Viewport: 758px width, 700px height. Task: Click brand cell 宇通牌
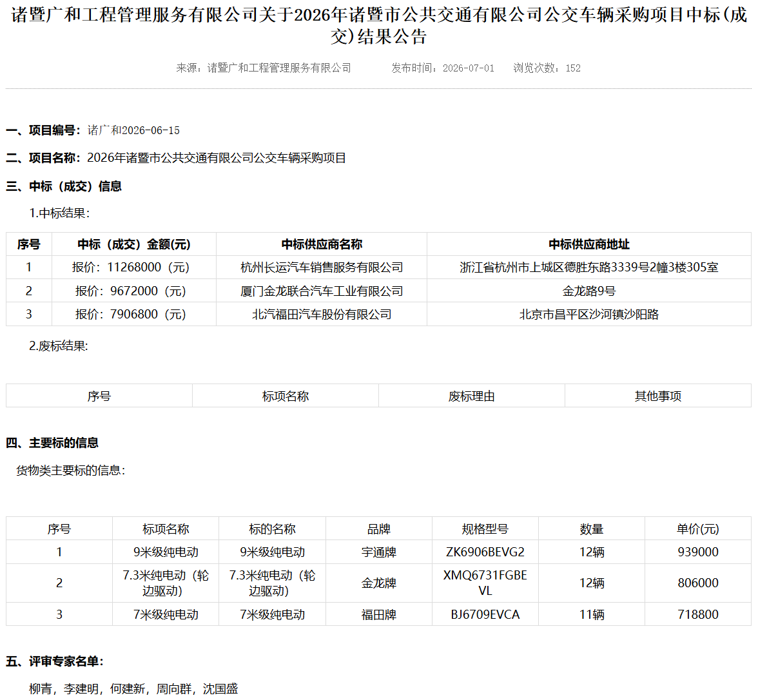(x=378, y=552)
